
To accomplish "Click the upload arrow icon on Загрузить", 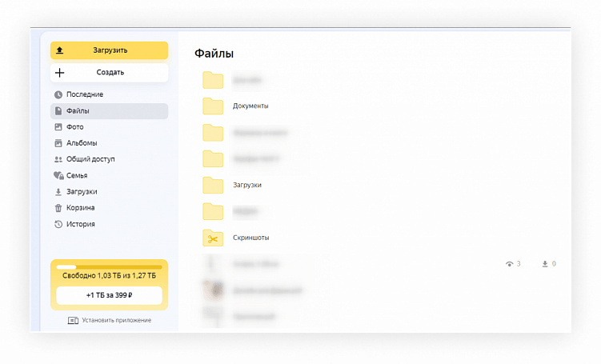I will tap(59, 50).
